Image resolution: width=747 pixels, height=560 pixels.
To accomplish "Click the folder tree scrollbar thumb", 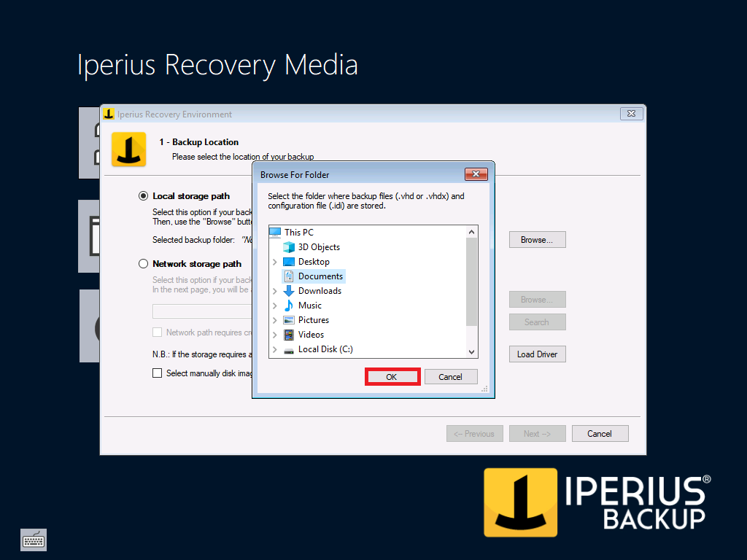I will pyautogui.click(x=471, y=282).
